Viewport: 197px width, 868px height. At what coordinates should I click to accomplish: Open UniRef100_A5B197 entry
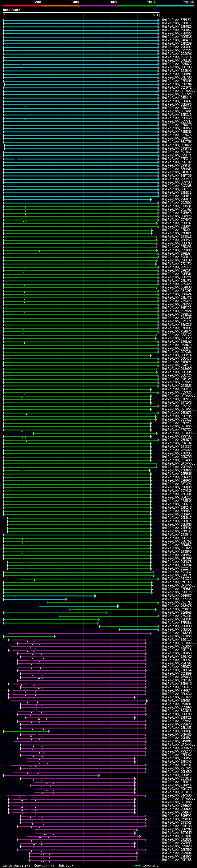coord(177,680)
